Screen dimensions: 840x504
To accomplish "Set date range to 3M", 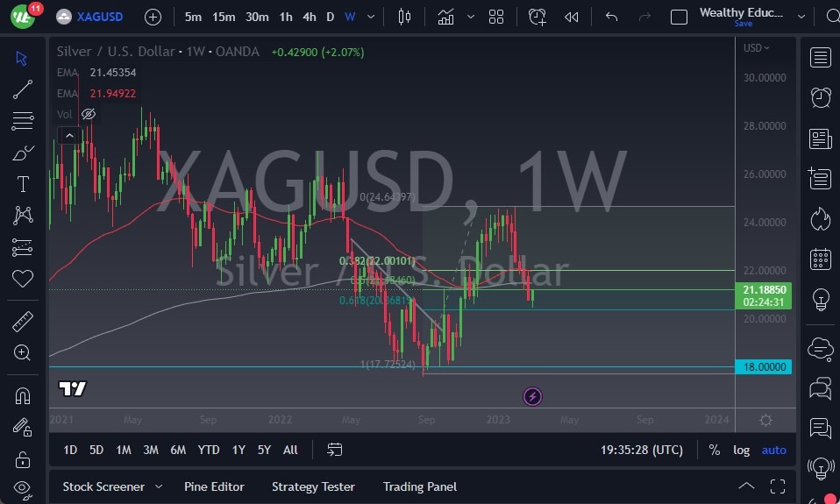I will click(x=151, y=450).
